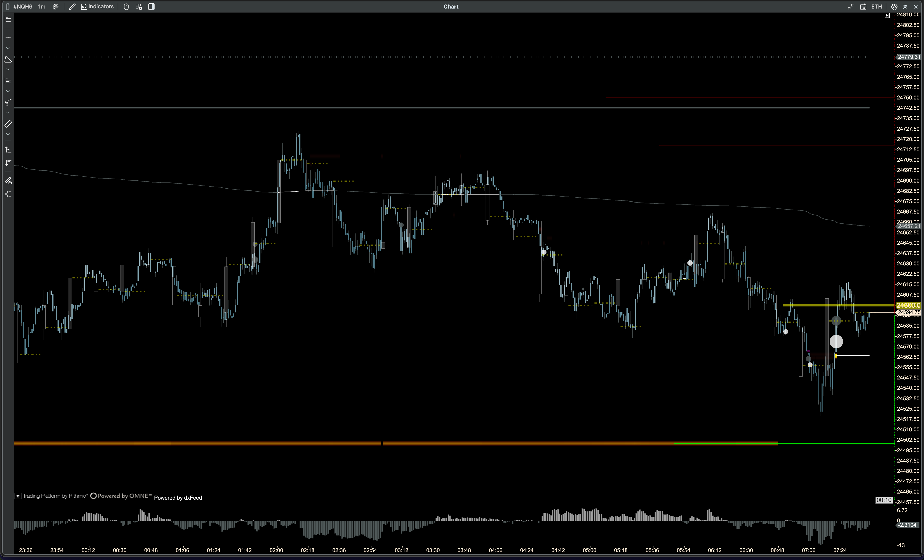Click the bring drawings to front icon
The image size is (924, 560).
pyautogui.click(x=8, y=150)
